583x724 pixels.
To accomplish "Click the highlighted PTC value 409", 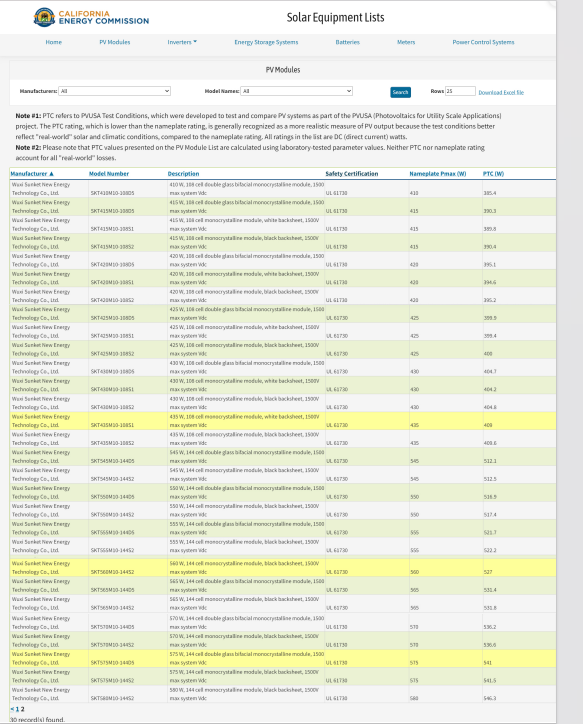I will (488, 425).
